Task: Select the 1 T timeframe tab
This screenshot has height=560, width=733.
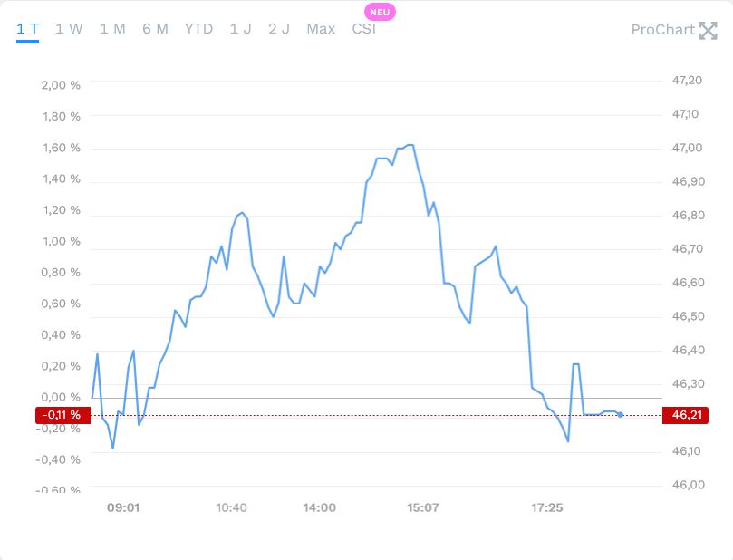Action: pos(27,29)
